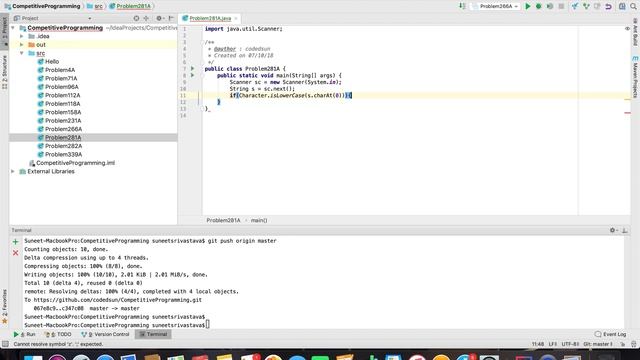
Task: Click line:column indicator 11:48
Action: tap(538, 344)
